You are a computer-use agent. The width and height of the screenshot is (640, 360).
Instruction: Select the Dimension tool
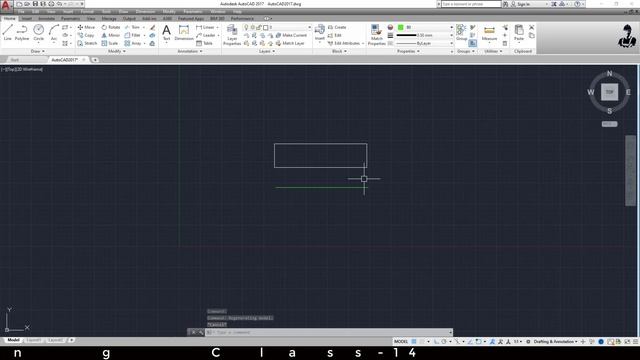tap(184, 33)
